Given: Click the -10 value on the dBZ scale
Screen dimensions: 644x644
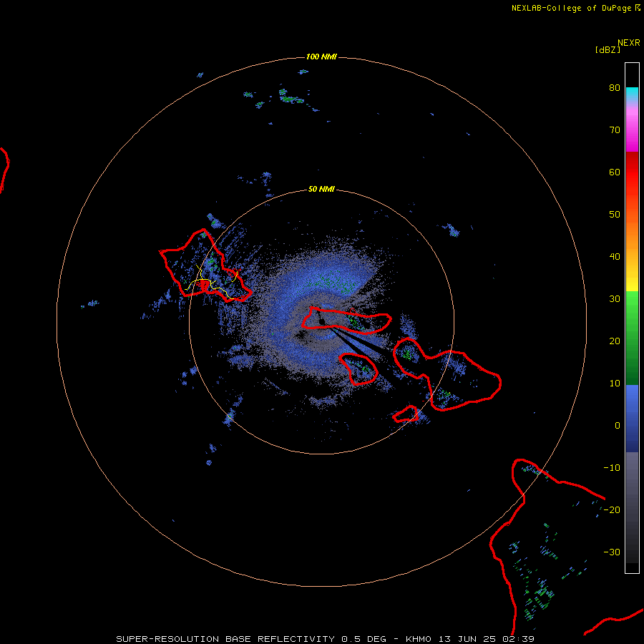Looking at the screenshot, I should pyautogui.click(x=612, y=468).
